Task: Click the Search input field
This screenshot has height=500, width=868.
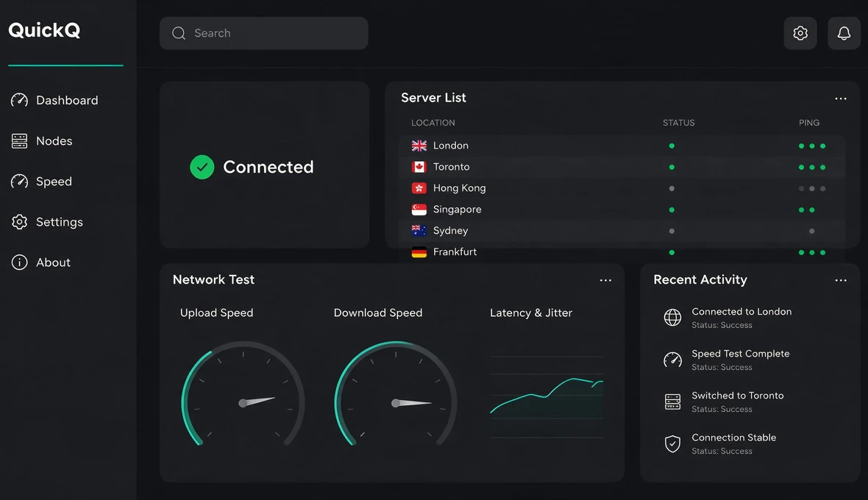Action: point(263,33)
